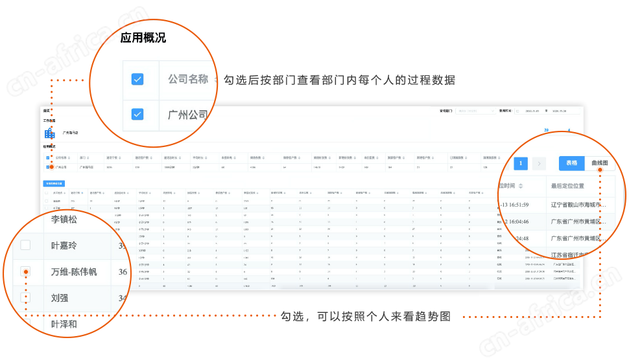629x364 pixels.
Task: Tick the magnified checkbox beside 公司名称 header
Action: [x=137, y=80]
